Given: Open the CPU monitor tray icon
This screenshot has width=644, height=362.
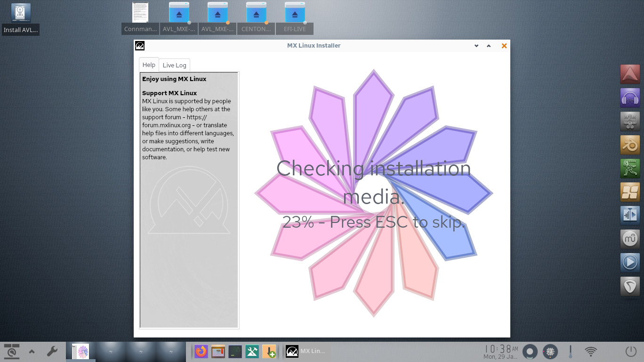Looking at the screenshot, I should (550, 352).
